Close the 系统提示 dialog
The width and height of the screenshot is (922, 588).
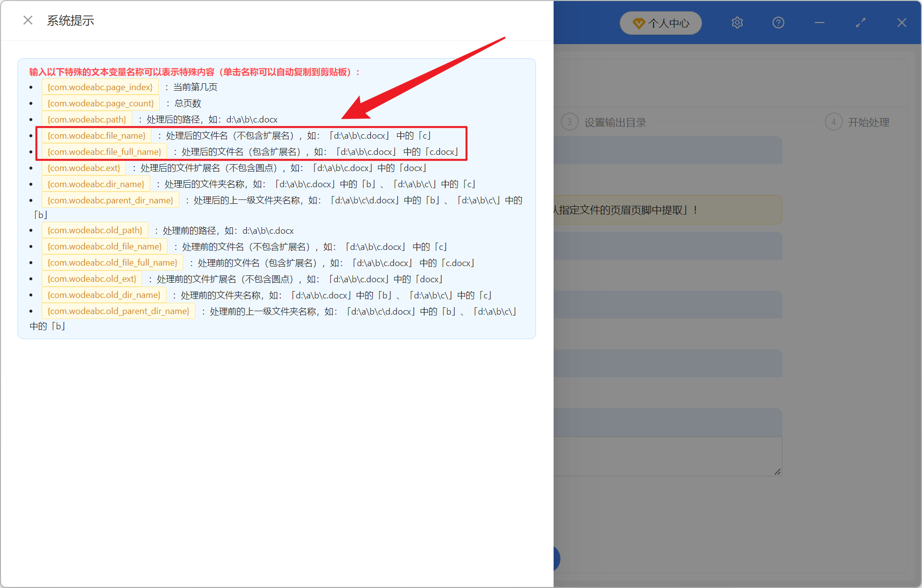point(28,20)
